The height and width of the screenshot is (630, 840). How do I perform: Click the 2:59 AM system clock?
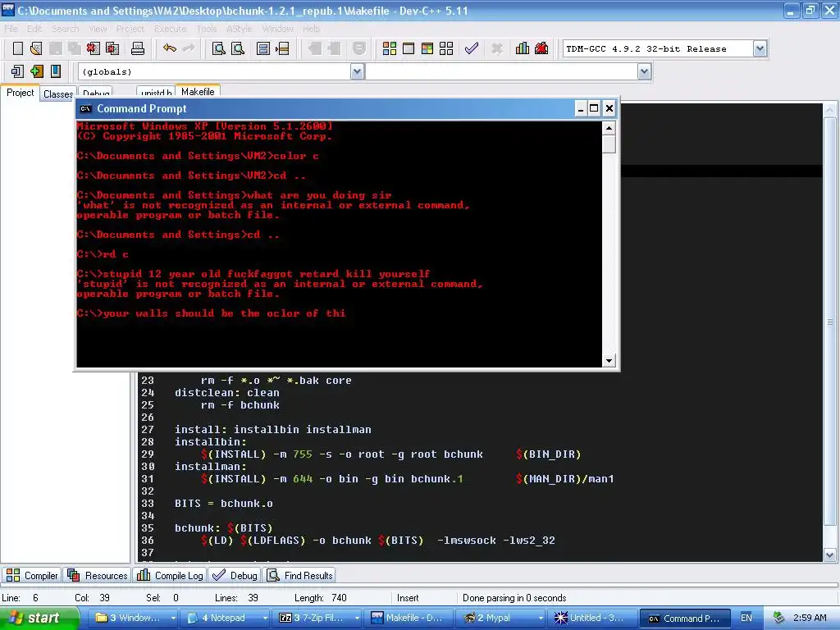pos(810,618)
